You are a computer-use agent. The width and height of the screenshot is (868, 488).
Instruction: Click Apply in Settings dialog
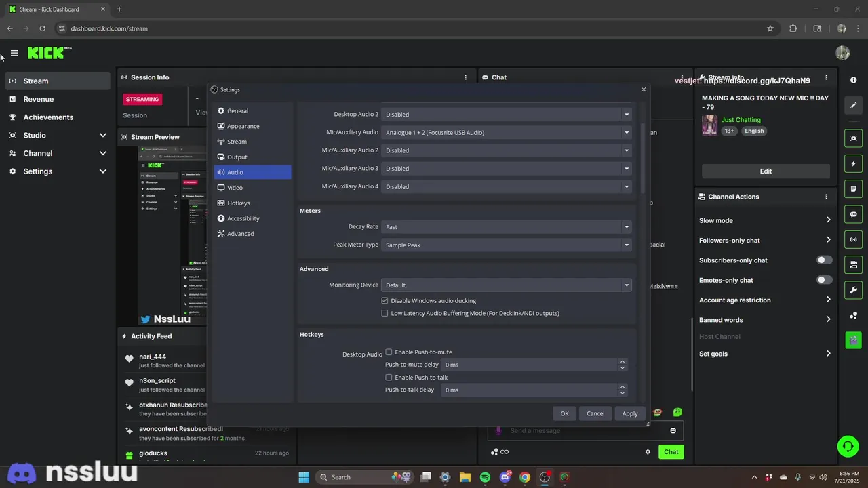point(630,413)
